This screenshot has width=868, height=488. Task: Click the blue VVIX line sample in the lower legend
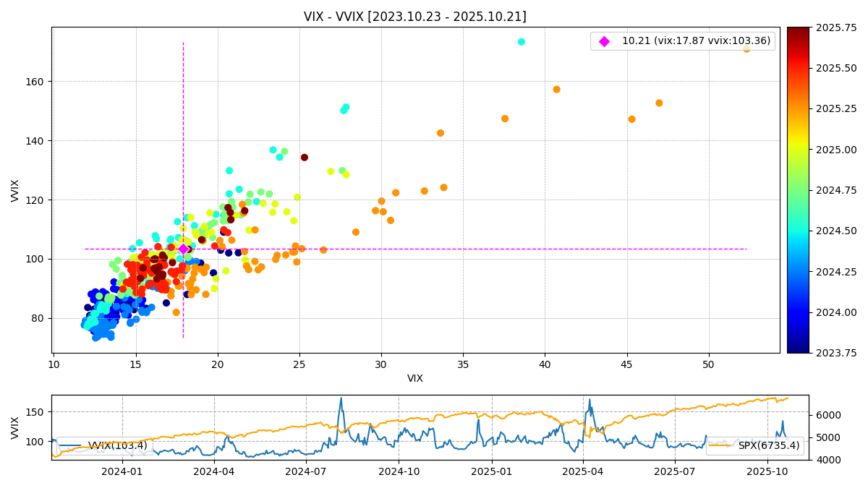[72, 446]
